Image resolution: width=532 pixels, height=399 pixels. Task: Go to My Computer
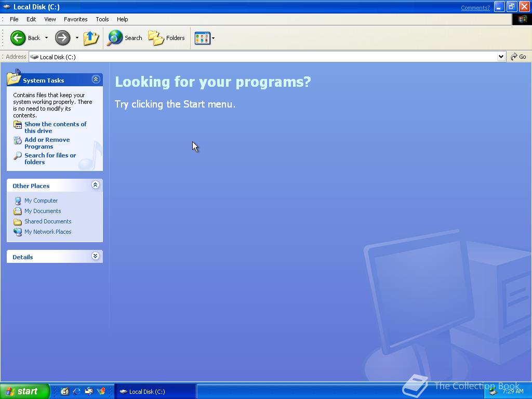point(41,201)
